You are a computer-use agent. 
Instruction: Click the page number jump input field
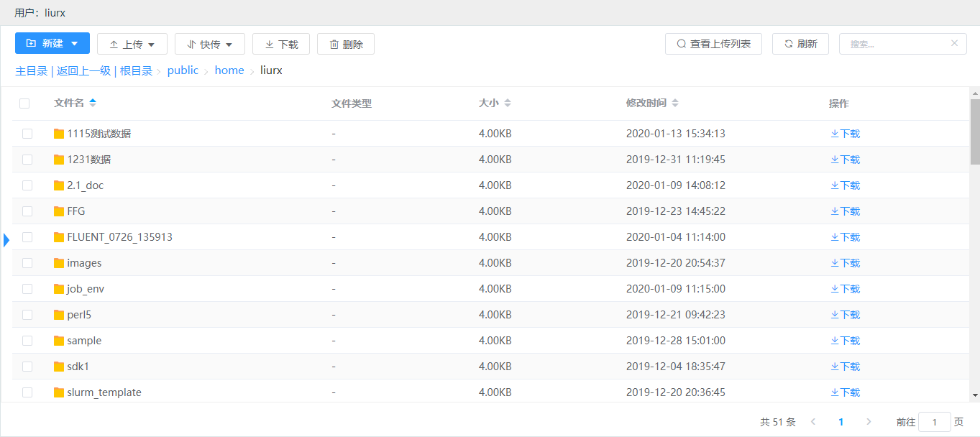coord(935,423)
